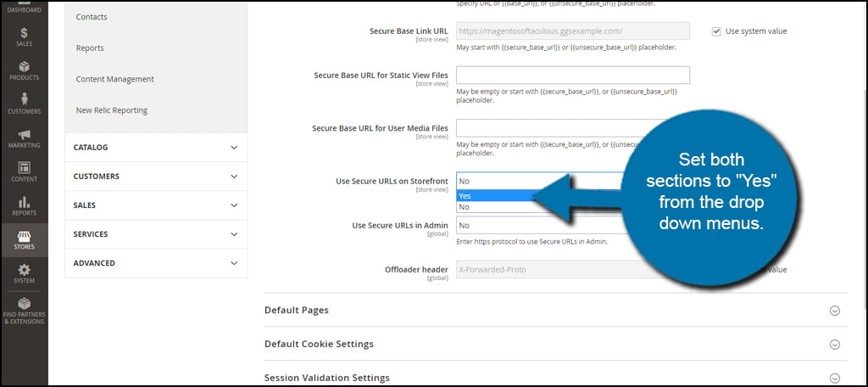Open Use Secure URLs in Admin dropdown
Screen dimensions: 868x387
point(540,225)
